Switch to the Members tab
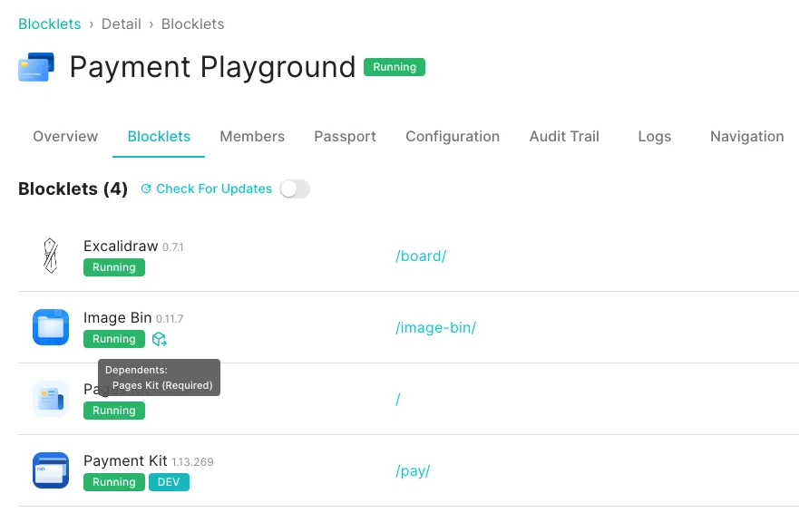The width and height of the screenshot is (799, 532). [x=252, y=137]
